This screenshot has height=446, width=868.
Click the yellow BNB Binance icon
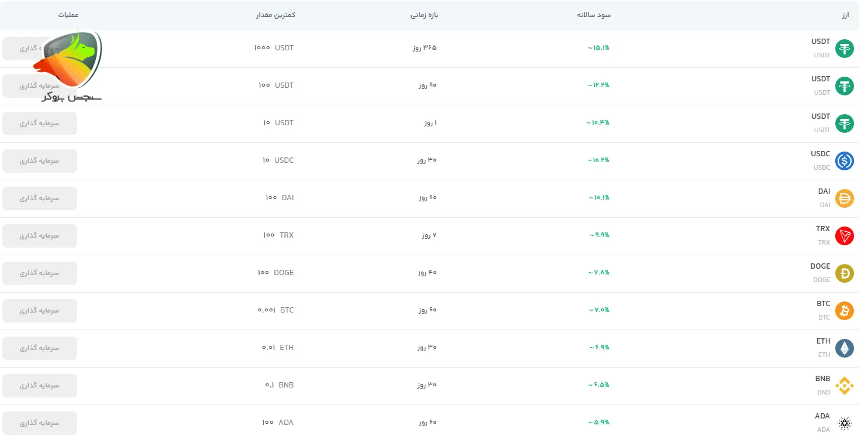coord(844,385)
